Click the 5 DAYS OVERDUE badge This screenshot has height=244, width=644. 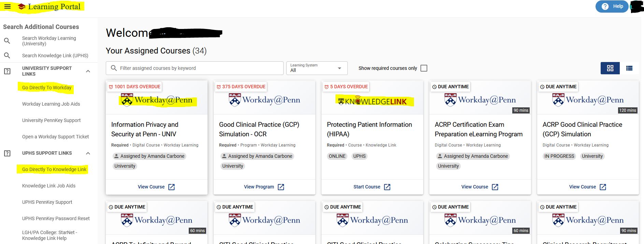tap(346, 87)
